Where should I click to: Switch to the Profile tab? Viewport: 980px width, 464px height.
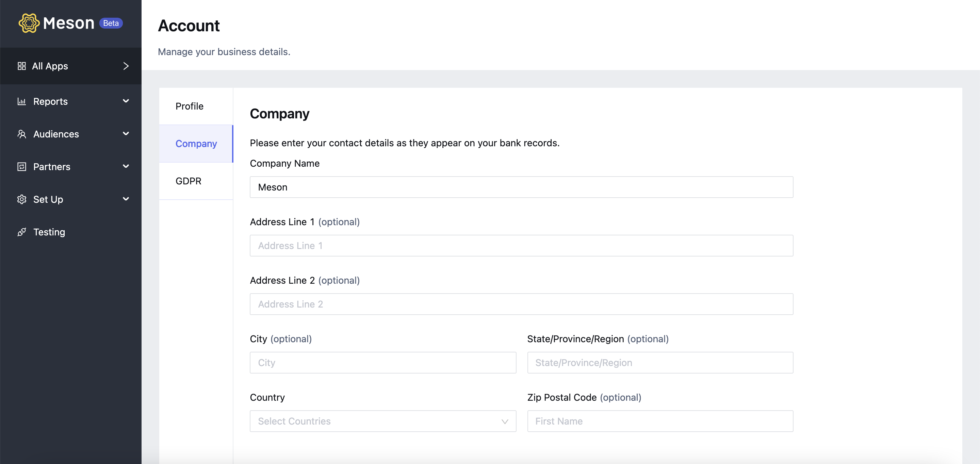196,106
